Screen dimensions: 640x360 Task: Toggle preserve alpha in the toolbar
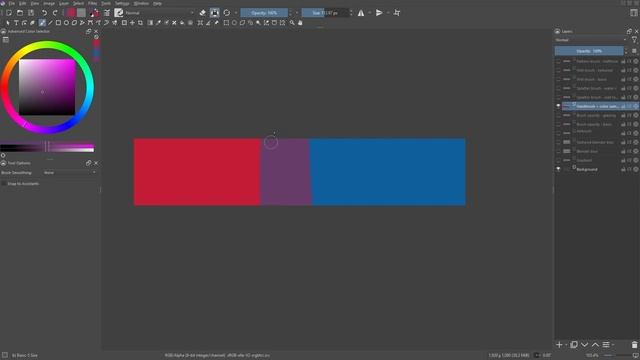pyautogui.click(x=215, y=13)
